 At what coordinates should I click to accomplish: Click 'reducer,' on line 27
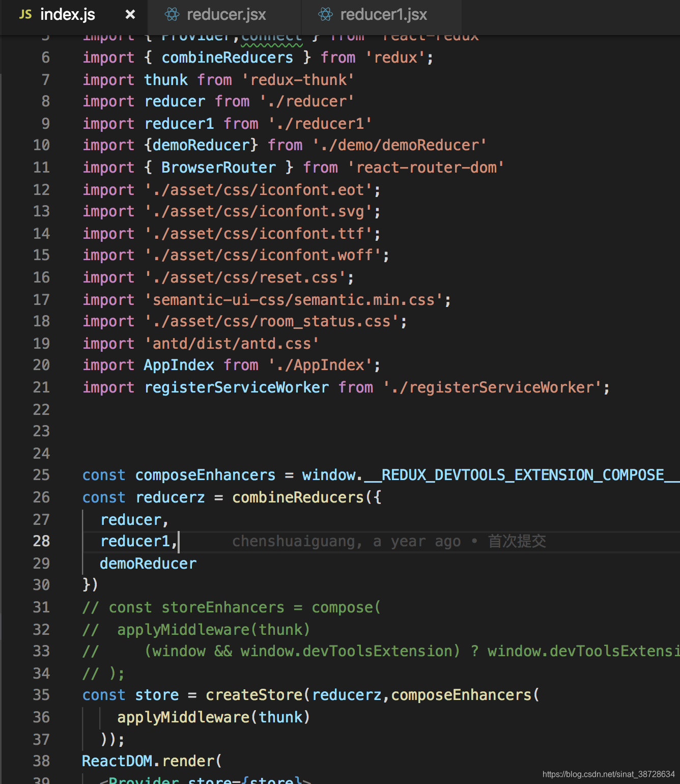[x=134, y=520]
